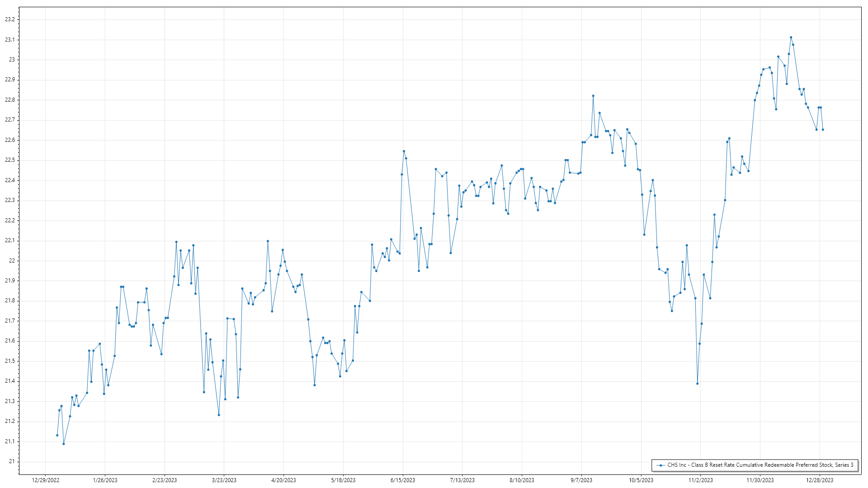Click the 12/28/2023 x-axis date label
The height and width of the screenshot is (488, 868).
[820, 480]
